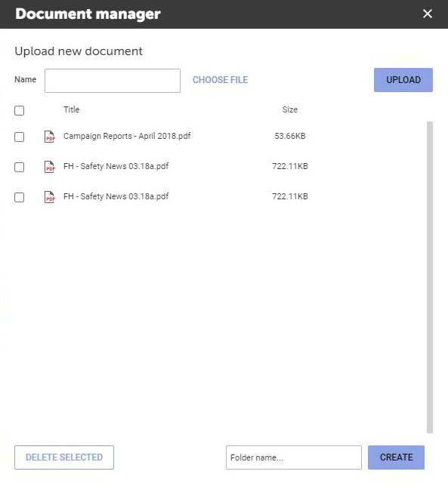The width and height of the screenshot is (448, 499).
Task: Click the PDF icon beside Campaign Reports
Action: [50, 137]
